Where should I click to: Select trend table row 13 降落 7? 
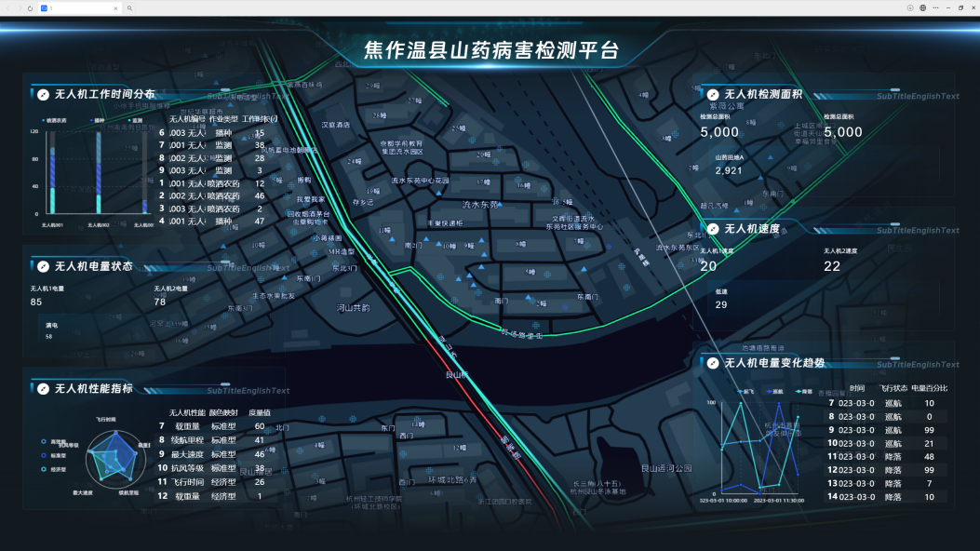click(x=886, y=484)
